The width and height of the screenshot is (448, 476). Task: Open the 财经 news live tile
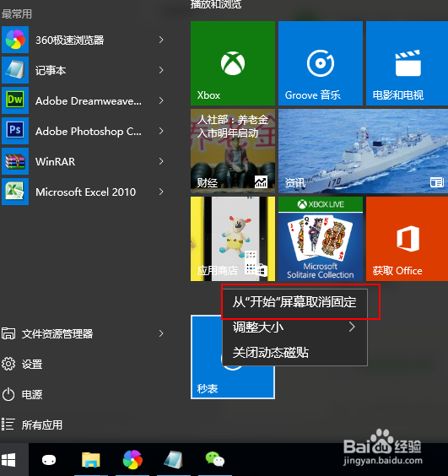(x=233, y=151)
